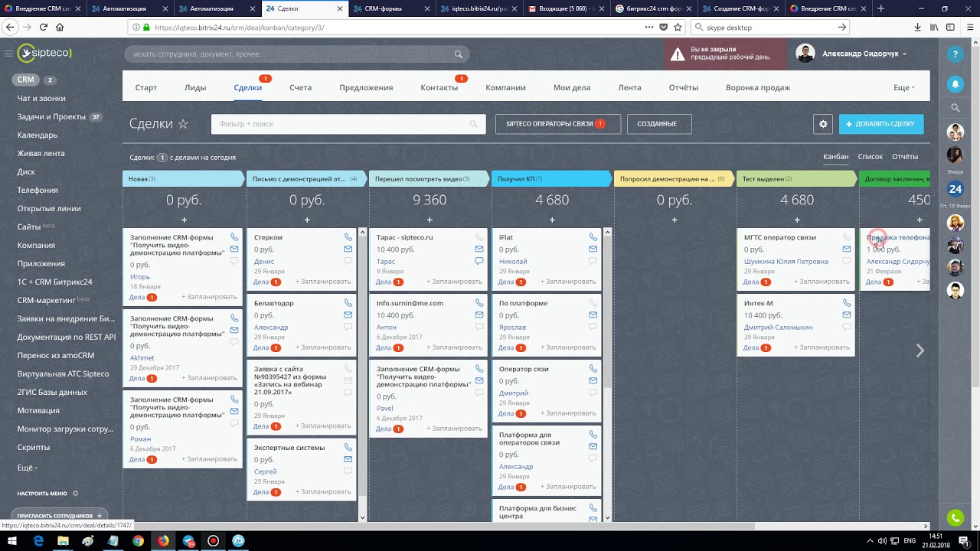Launch Chrome from the taskbar

(138, 541)
